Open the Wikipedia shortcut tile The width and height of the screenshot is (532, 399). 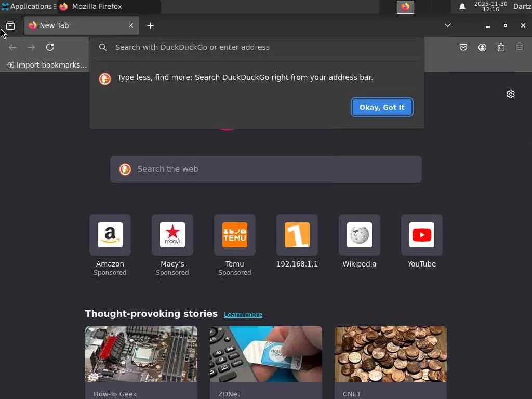[x=360, y=235]
